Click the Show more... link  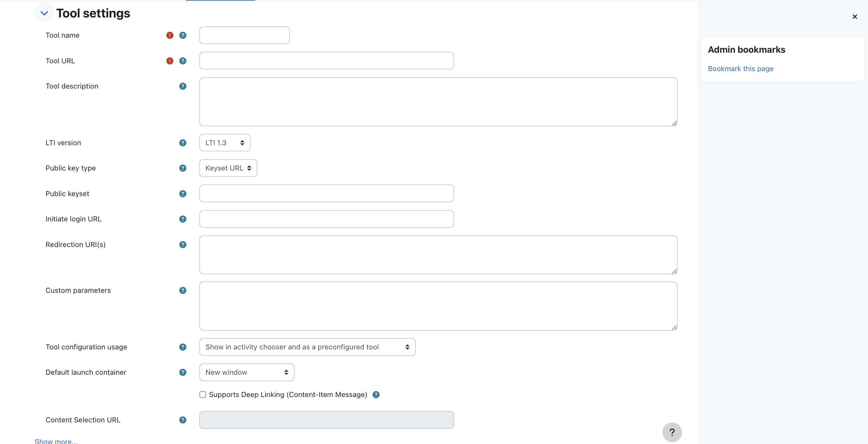[x=56, y=441]
